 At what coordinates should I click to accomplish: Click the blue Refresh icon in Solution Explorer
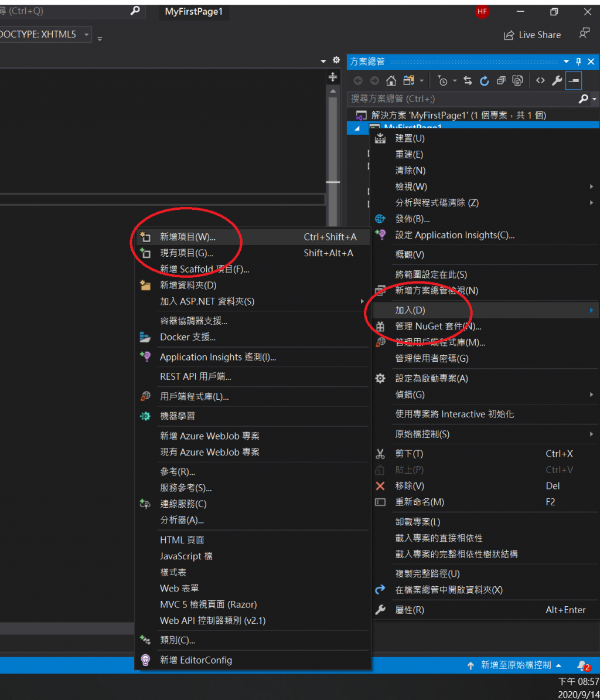click(485, 81)
